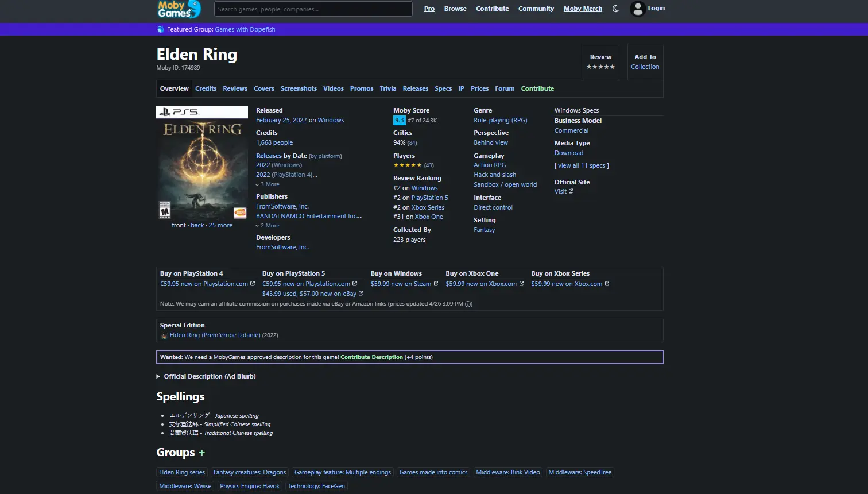Viewport: 868px width, 494px height.
Task: Open the Elden Ring front cover image
Action: 202,163
